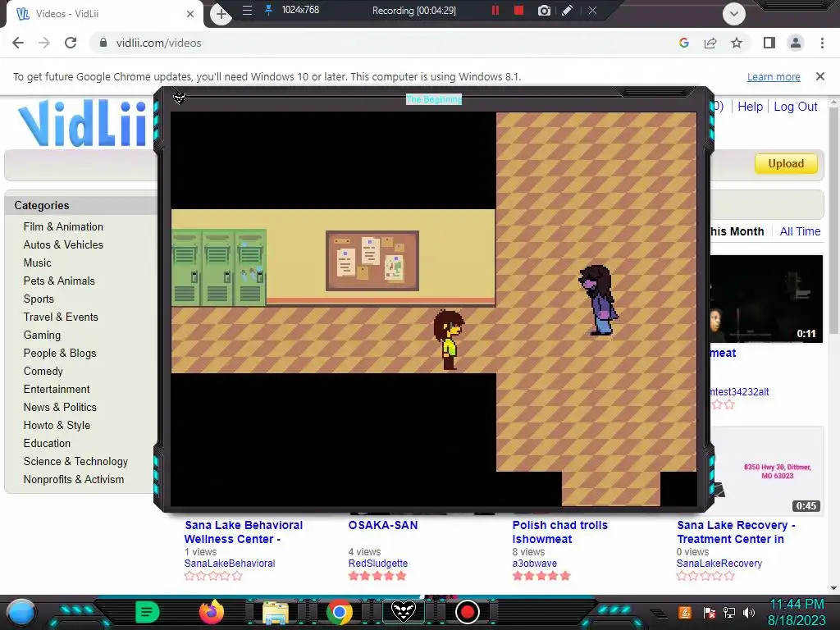Launch Firefox from the taskbar
Image resolution: width=840 pixels, height=630 pixels.
[x=212, y=612]
